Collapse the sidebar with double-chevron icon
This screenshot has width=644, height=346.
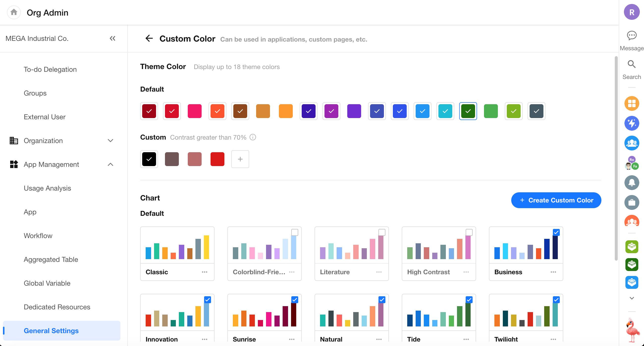coord(112,38)
